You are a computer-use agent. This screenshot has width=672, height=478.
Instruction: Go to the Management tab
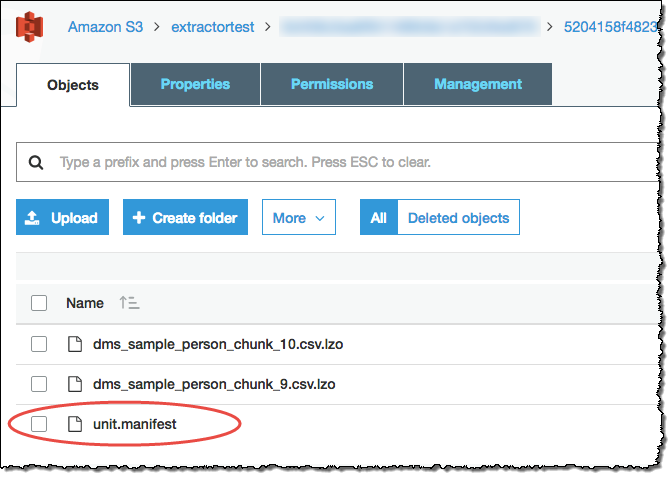coord(478,84)
